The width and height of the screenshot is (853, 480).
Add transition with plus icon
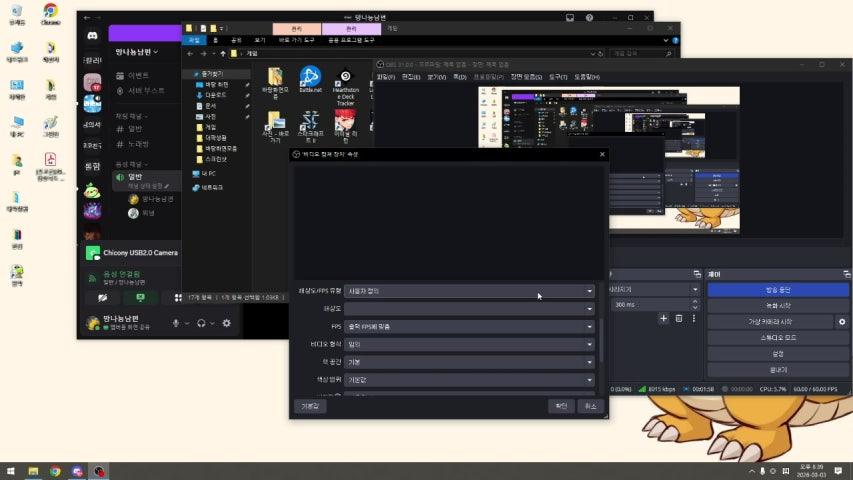(x=663, y=318)
